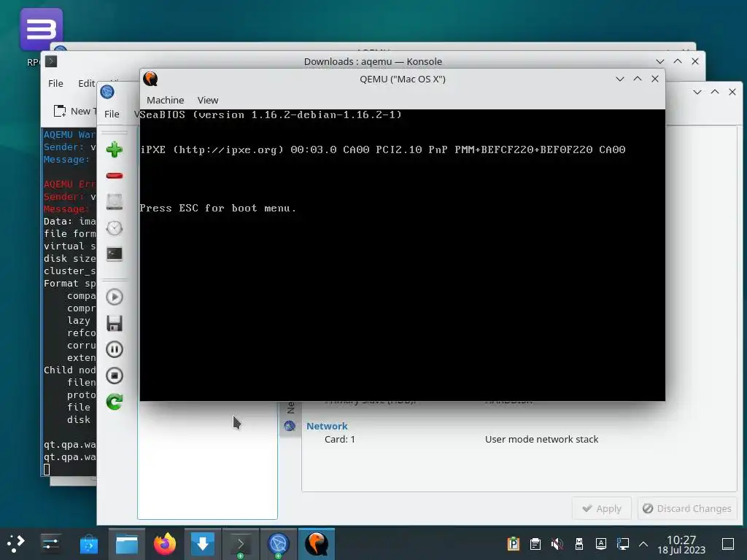The image size is (747, 560).
Task: Reset the VM with the green arrow icon
Action: 115,402
